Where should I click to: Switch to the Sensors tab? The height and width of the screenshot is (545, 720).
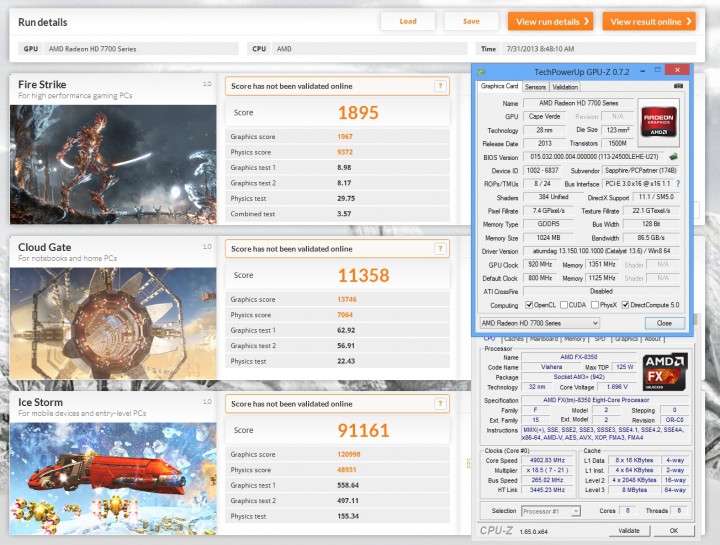tap(535, 87)
